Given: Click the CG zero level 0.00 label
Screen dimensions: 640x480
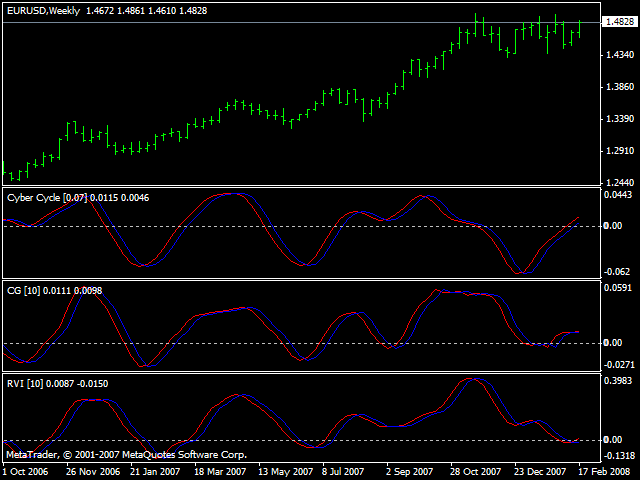Looking at the screenshot, I should (x=613, y=343).
